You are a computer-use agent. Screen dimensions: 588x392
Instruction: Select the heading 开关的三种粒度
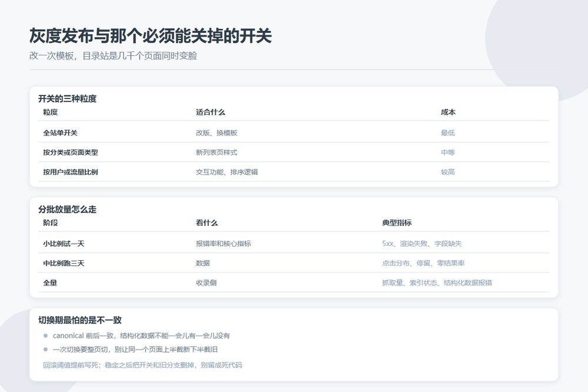[68, 99]
